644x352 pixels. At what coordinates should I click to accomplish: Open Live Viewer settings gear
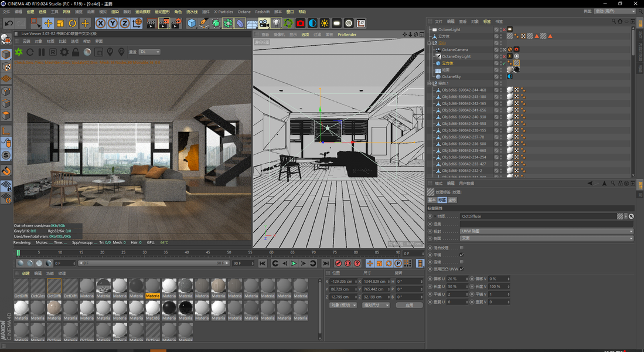coord(64,52)
